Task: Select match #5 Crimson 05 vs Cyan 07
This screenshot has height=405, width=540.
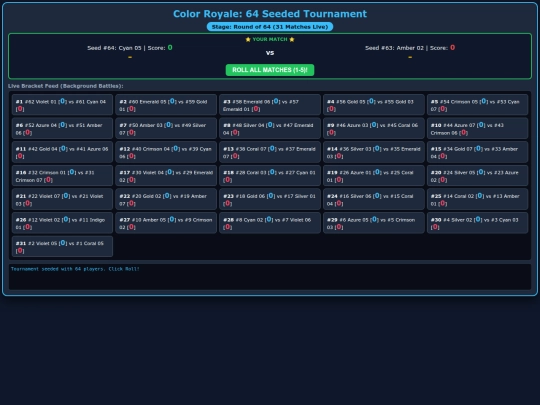Action: (477, 105)
